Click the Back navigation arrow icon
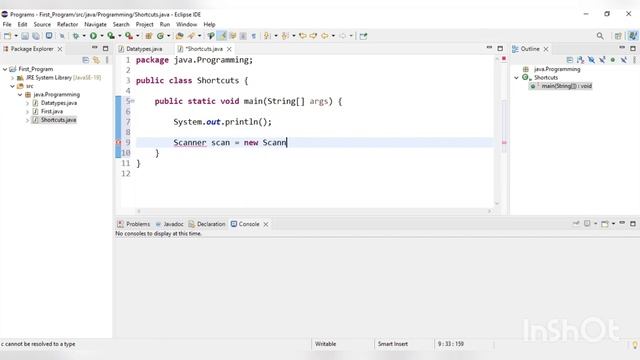 click(x=324, y=36)
